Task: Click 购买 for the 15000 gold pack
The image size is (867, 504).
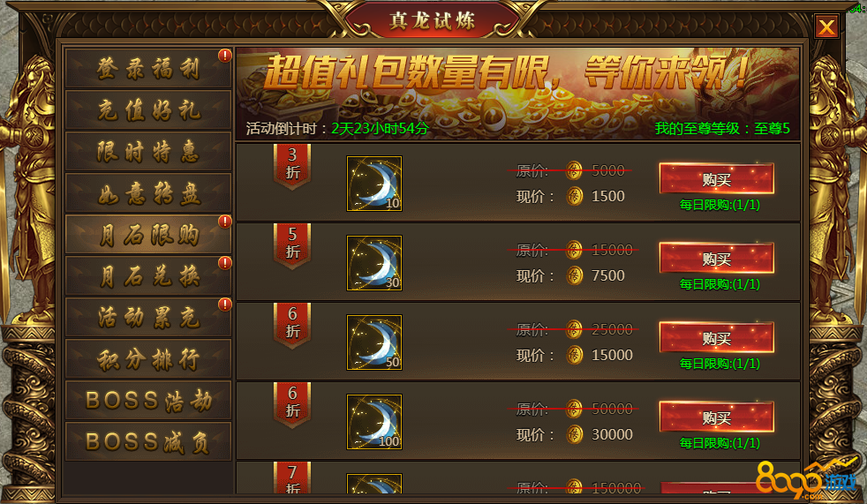Action: pyautogui.click(x=717, y=338)
